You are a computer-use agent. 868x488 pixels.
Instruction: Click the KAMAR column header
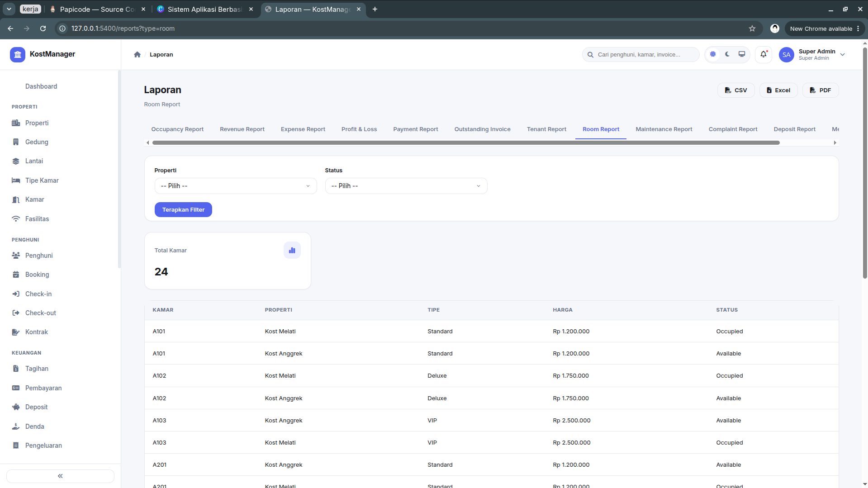point(163,310)
